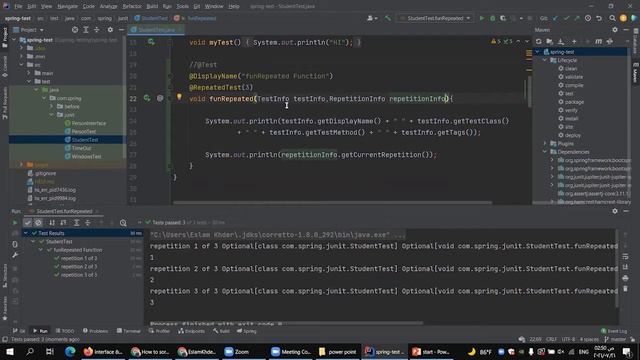Click the Project vertical tab on left edge
This screenshot has height=360, width=640.
[x=4, y=38]
